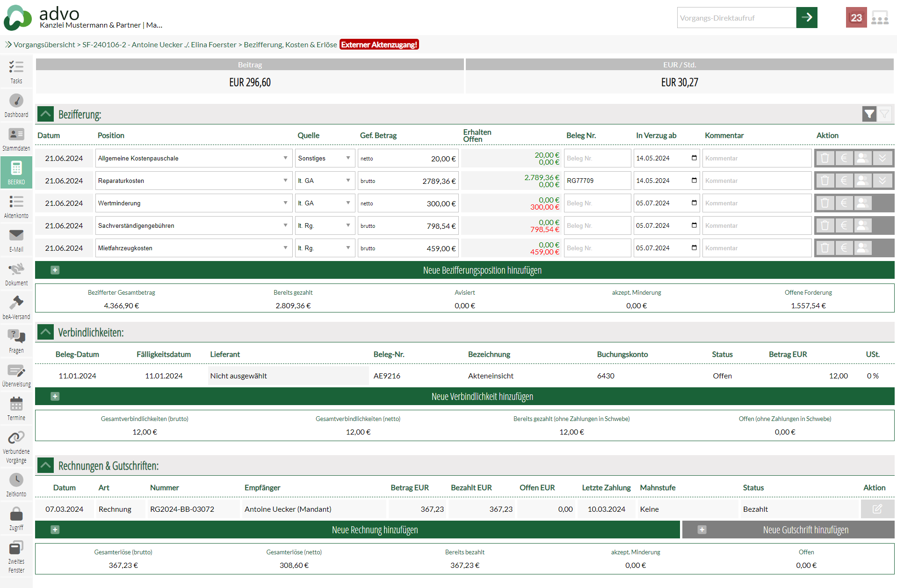
Task: Click the active filter funnel icon
Action: (x=869, y=114)
